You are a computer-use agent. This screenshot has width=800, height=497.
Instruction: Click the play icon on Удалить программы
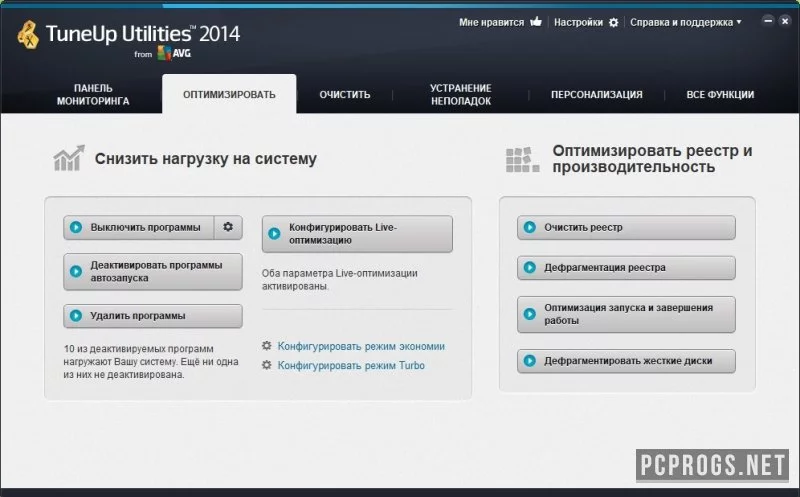[x=76, y=315]
